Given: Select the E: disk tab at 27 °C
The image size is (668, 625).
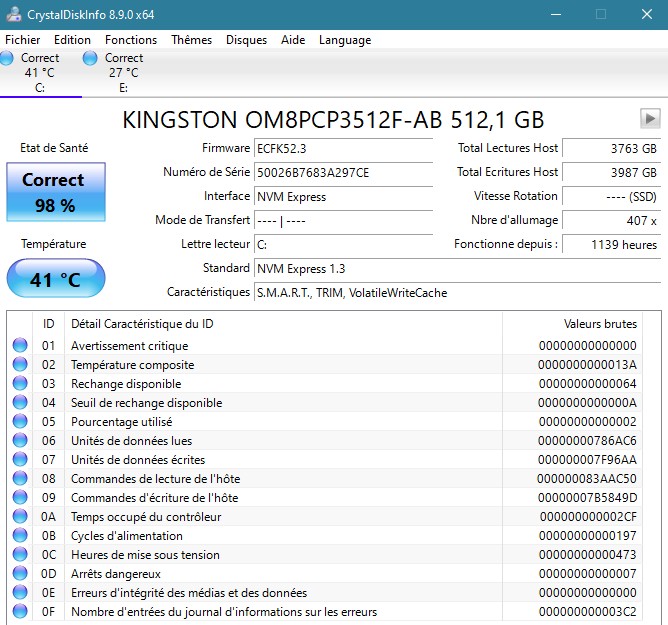Looking at the screenshot, I should click(124, 72).
